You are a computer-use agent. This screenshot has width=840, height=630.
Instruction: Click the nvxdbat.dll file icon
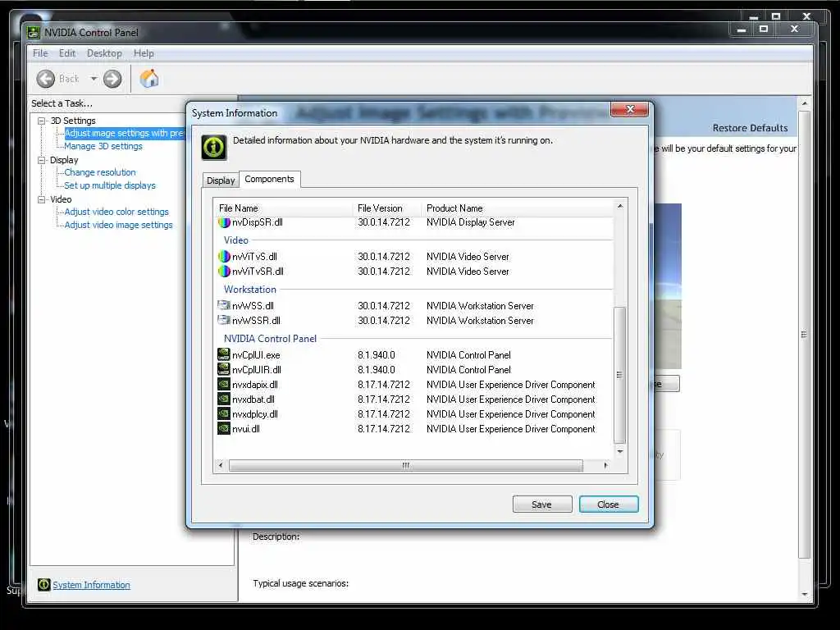[223, 399]
